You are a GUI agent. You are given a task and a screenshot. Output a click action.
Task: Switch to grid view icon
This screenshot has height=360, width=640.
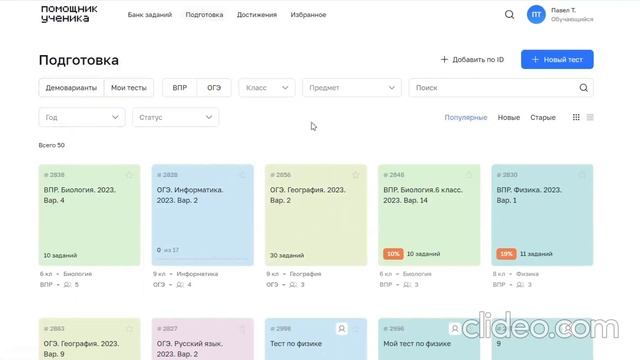[576, 117]
